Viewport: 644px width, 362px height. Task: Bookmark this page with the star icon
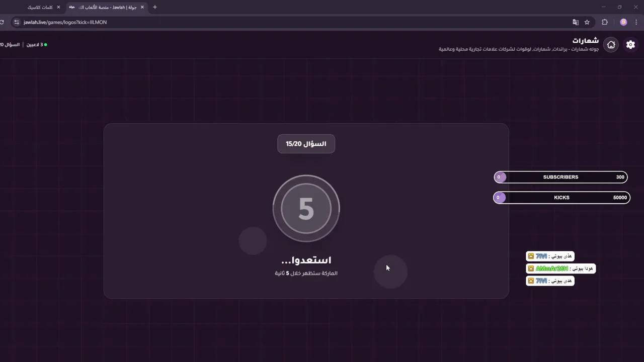pyautogui.click(x=587, y=22)
